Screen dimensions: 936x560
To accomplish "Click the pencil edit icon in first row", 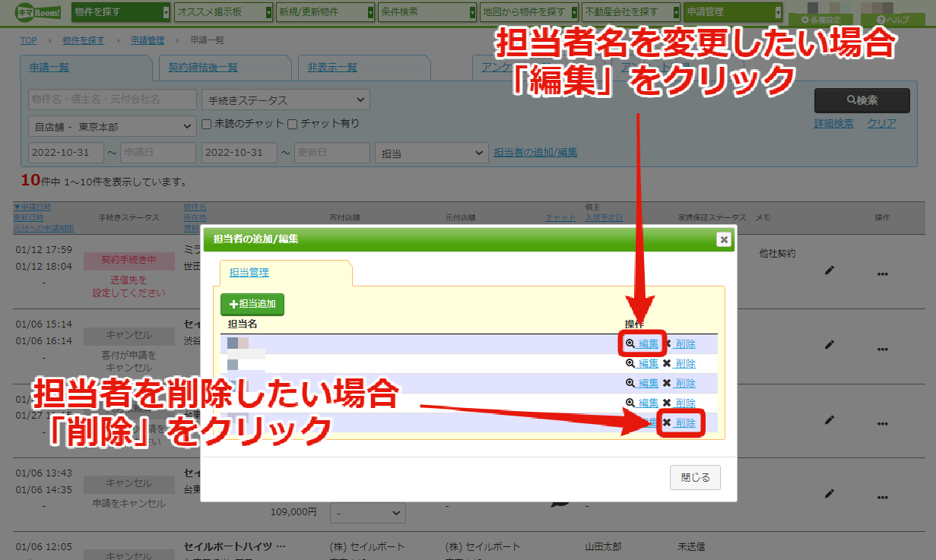I will click(830, 271).
